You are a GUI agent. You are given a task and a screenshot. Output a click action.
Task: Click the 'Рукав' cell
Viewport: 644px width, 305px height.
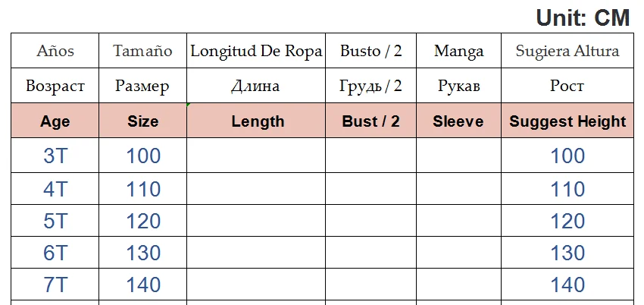point(458,86)
